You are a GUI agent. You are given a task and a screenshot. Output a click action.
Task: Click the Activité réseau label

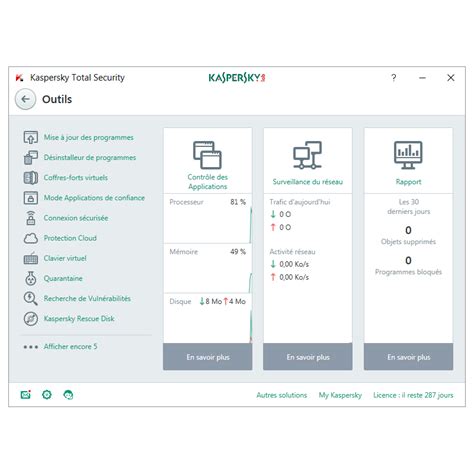(x=292, y=252)
